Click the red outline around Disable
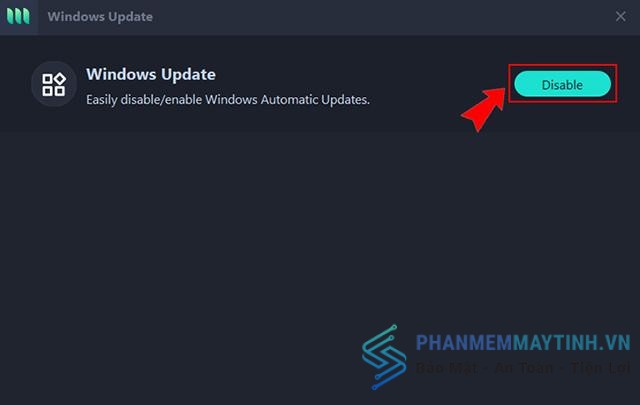Screen dimensions: 640x405 (562, 65)
